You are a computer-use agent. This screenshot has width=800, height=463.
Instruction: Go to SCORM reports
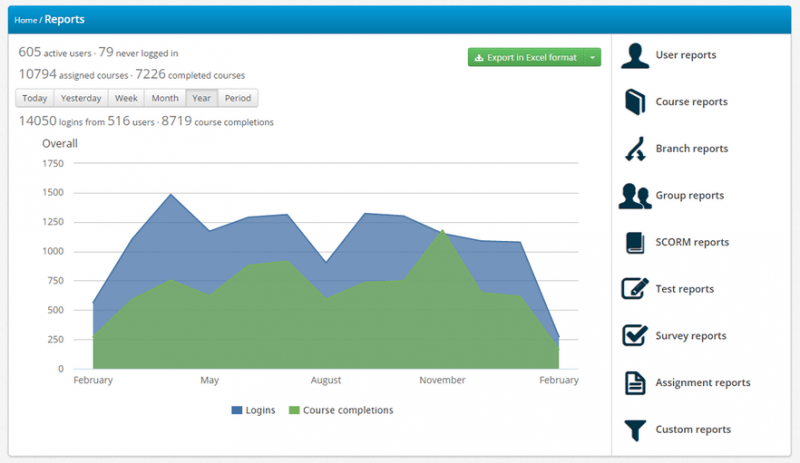click(692, 242)
